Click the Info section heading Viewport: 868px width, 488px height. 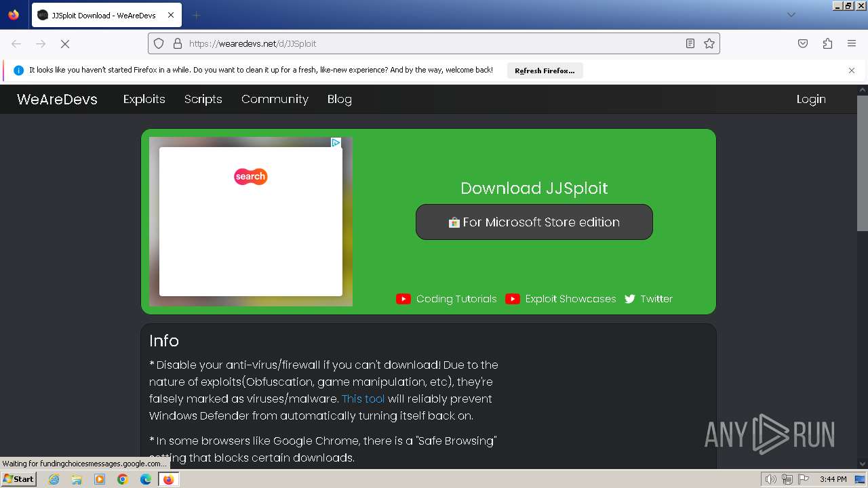coord(164,341)
